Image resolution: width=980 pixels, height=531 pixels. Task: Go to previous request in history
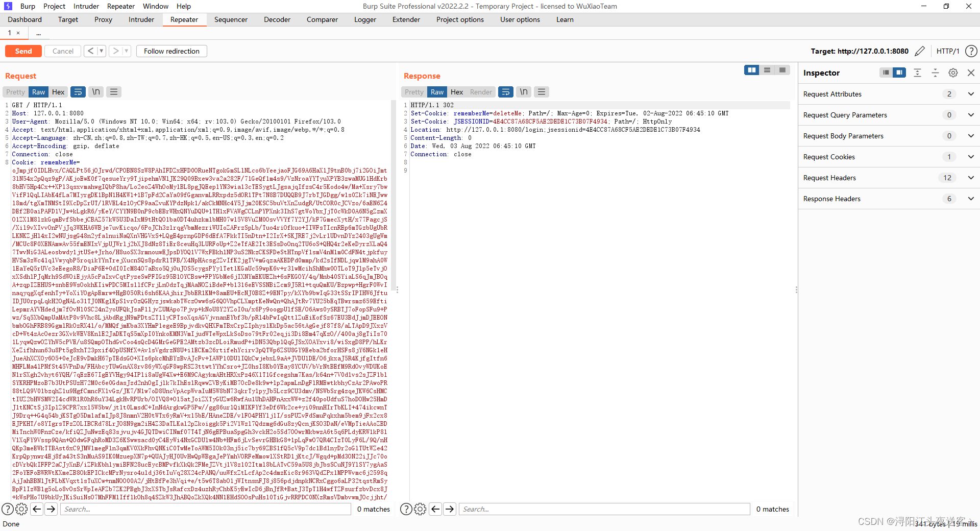click(90, 51)
